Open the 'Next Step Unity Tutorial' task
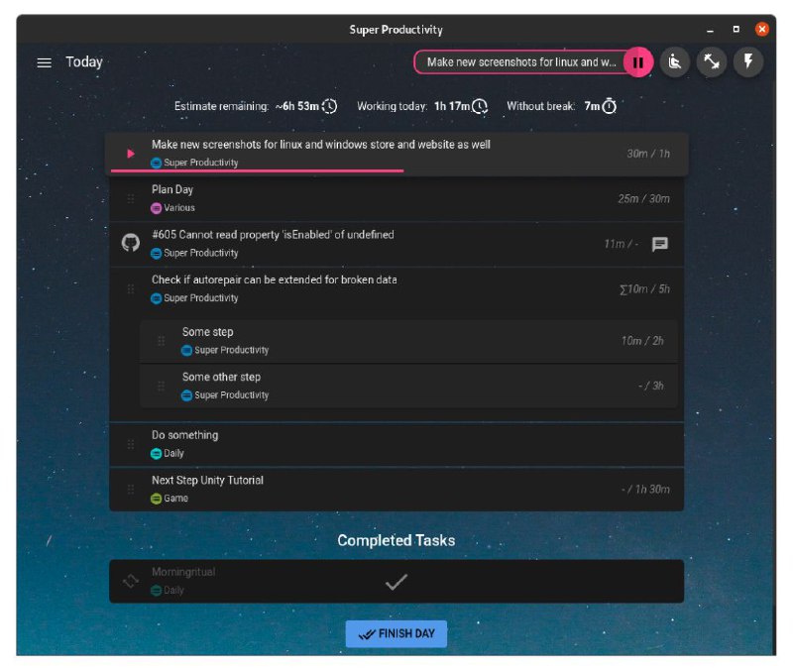Viewport: 793px width, 672px height. click(x=208, y=480)
